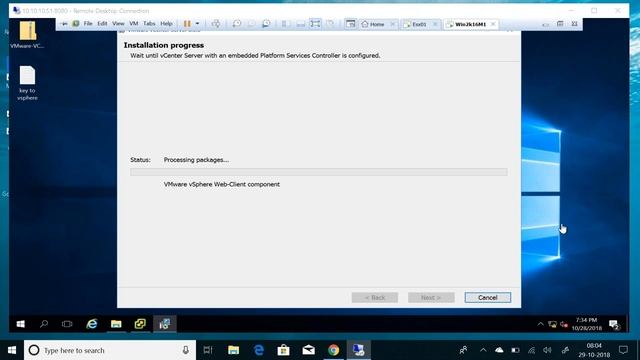The image size is (640, 360).
Task: Open the host Windows Start menu
Action: [x=12, y=350]
